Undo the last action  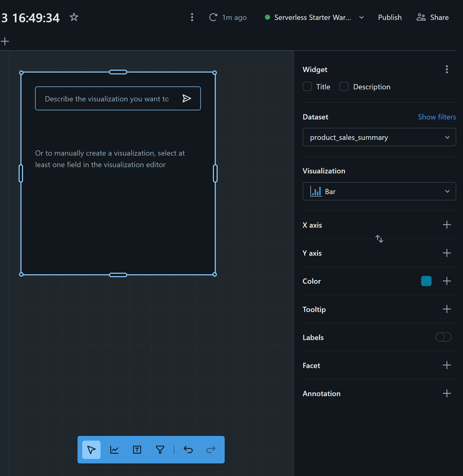tap(188, 450)
